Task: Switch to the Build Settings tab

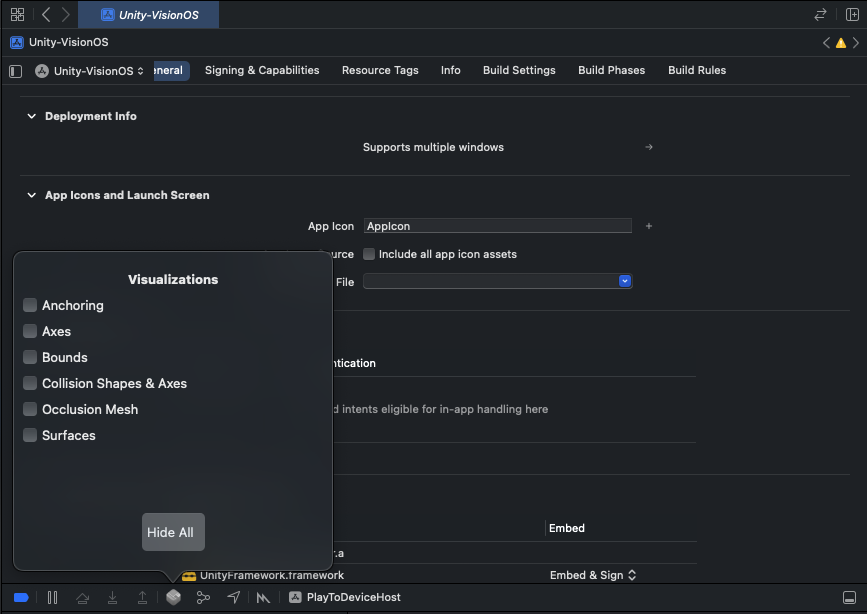Action: 519,70
